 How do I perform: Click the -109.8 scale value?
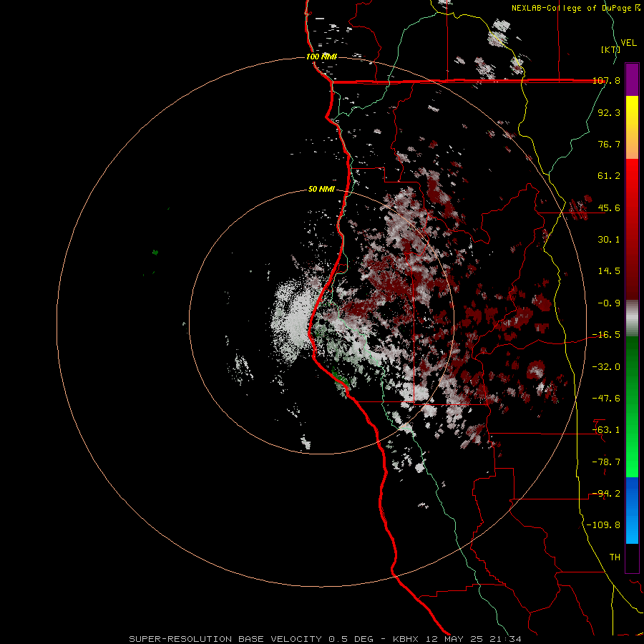coord(603,525)
